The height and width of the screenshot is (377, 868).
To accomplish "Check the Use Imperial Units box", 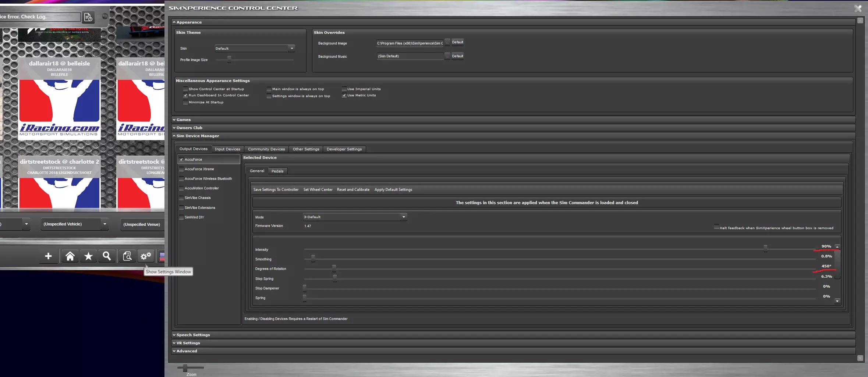I will (x=344, y=89).
